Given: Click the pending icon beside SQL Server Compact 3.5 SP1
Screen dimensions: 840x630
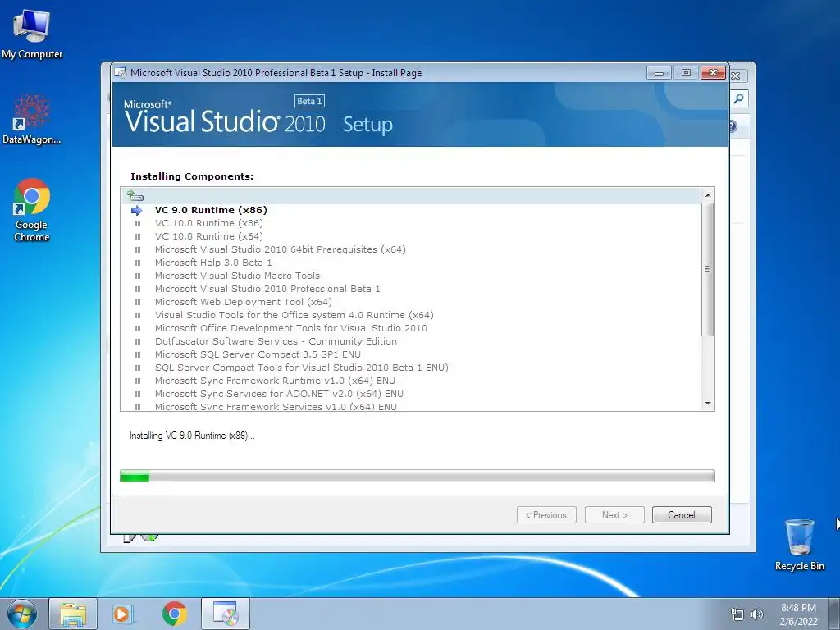Looking at the screenshot, I should (x=137, y=354).
